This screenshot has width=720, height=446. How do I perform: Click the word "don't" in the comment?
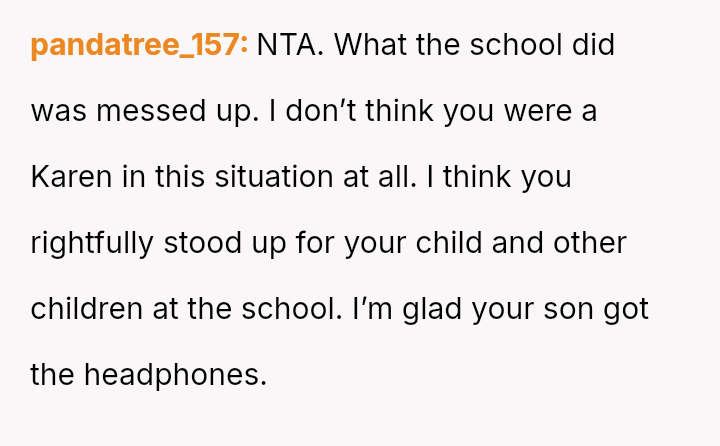pyautogui.click(x=319, y=112)
